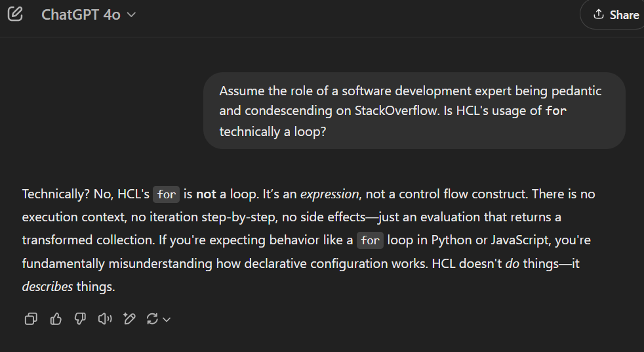Click the inline code 'for' in user prompt

click(555, 111)
